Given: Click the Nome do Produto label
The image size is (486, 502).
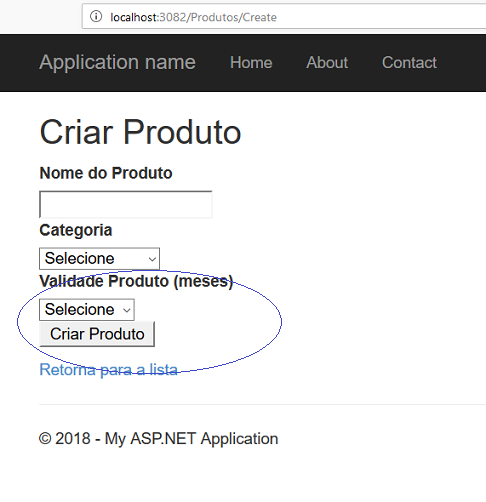Looking at the screenshot, I should [x=106, y=173].
